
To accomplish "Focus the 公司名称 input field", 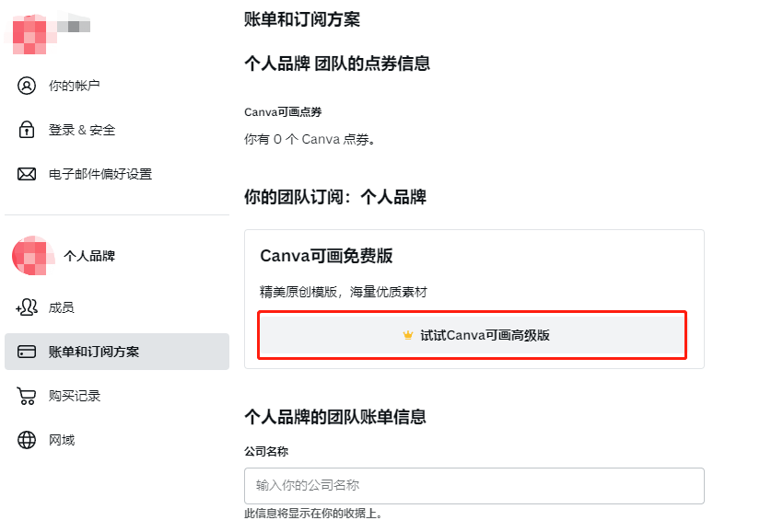I will click(x=474, y=485).
